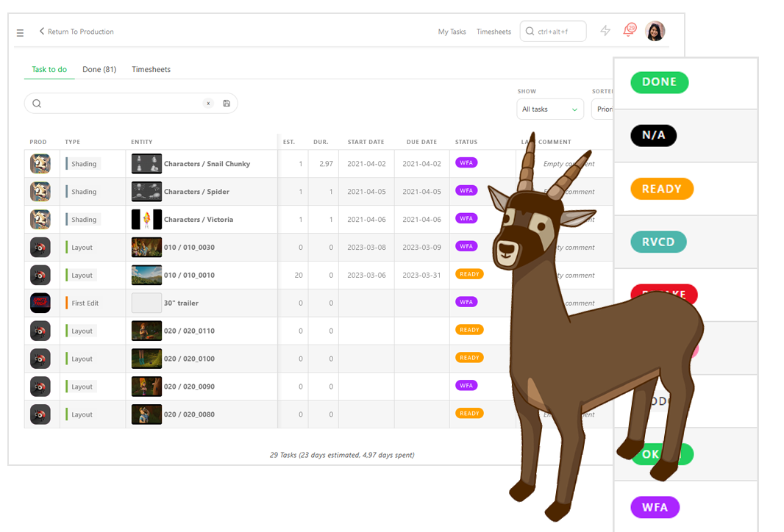The image size is (784, 532).
Task: Open My Tasks in the top navigation
Action: (x=452, y=32)
